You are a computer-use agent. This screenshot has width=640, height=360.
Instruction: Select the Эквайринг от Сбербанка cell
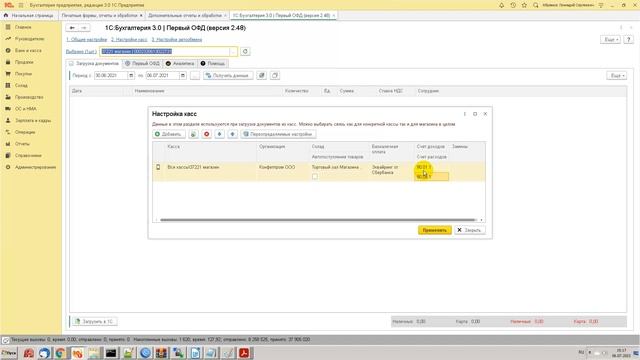tap(385, 170)
